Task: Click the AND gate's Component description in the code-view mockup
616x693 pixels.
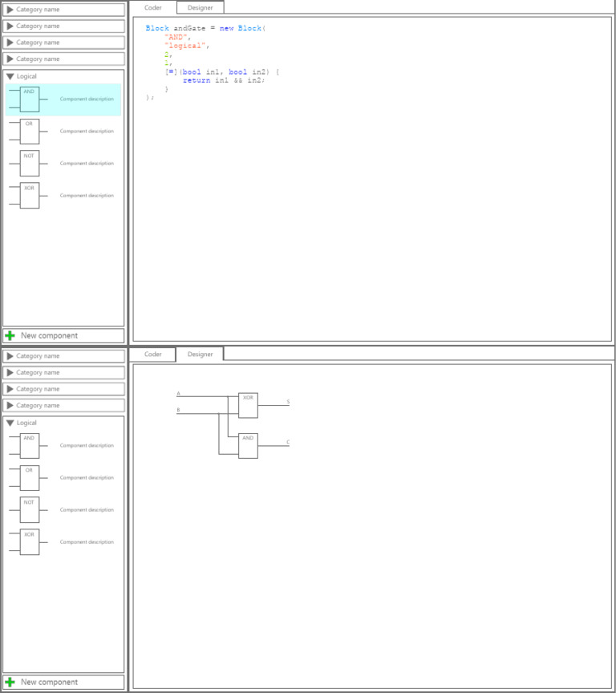Action: pos(87,99)
